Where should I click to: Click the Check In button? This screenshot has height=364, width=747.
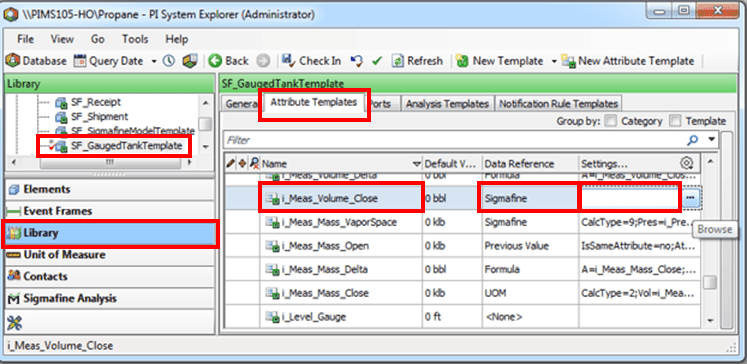(311, 61)
